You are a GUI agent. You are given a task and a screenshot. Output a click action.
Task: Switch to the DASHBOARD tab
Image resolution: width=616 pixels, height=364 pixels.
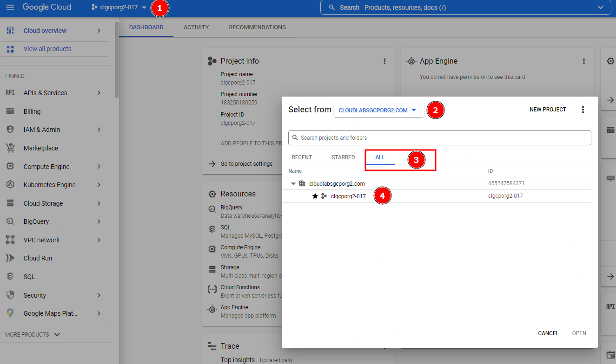(146, 27)
